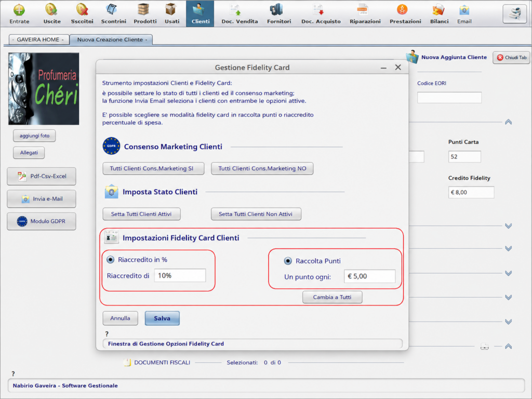
Task: Click the server icon at top right
Action: pos(514,14)
